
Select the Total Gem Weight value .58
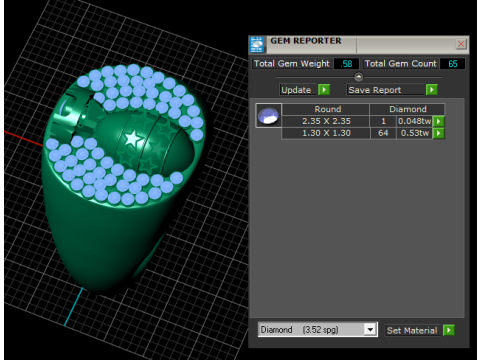pyautogui.click(x=346, y=64)
